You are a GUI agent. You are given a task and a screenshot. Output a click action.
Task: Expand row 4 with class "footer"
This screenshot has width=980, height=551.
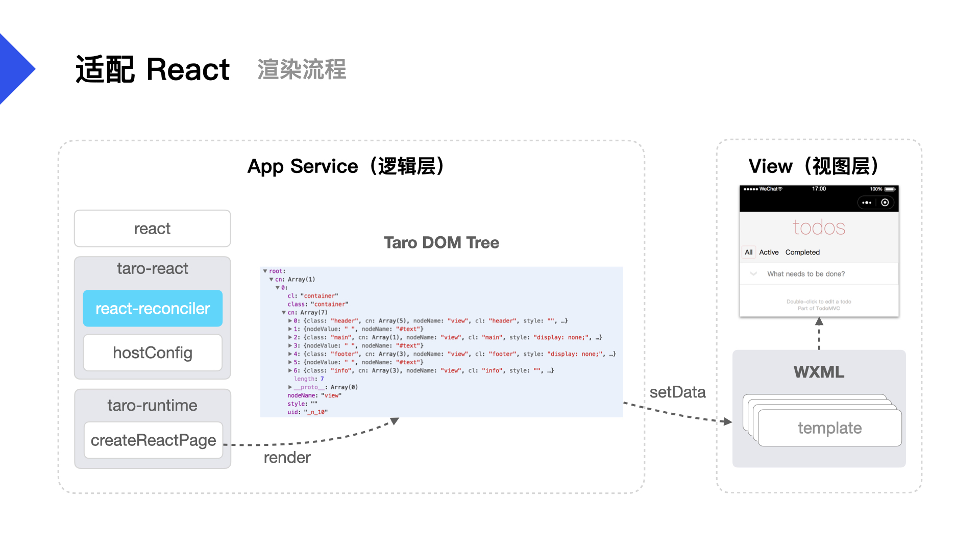tap(289, 354)
